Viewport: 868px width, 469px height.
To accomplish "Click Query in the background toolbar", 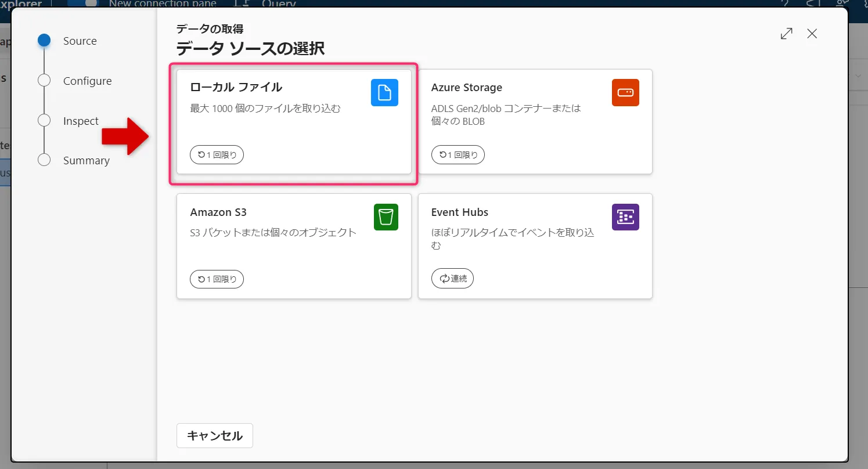I will click(x=279, y=3).
